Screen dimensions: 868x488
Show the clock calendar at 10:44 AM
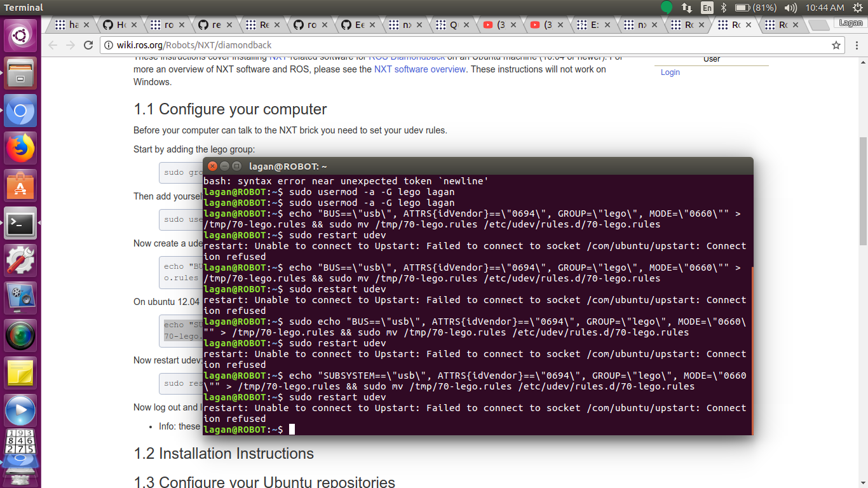824,8
